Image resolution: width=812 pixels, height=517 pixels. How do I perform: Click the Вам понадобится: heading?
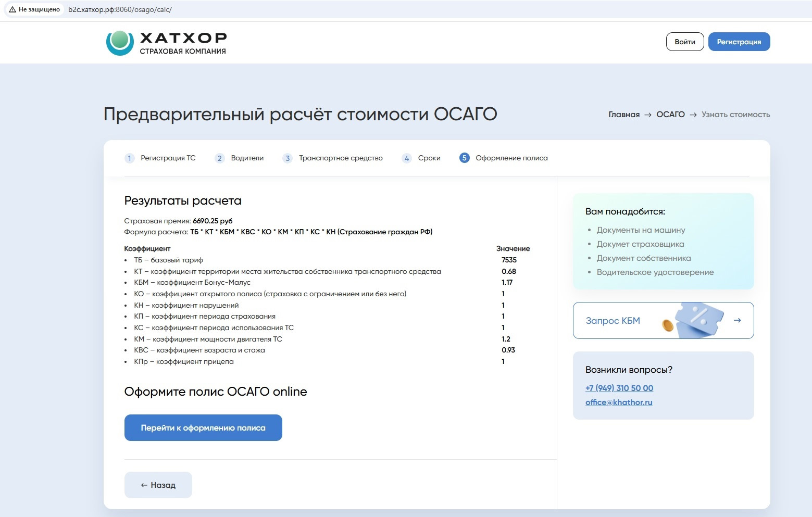click(625, 212)
